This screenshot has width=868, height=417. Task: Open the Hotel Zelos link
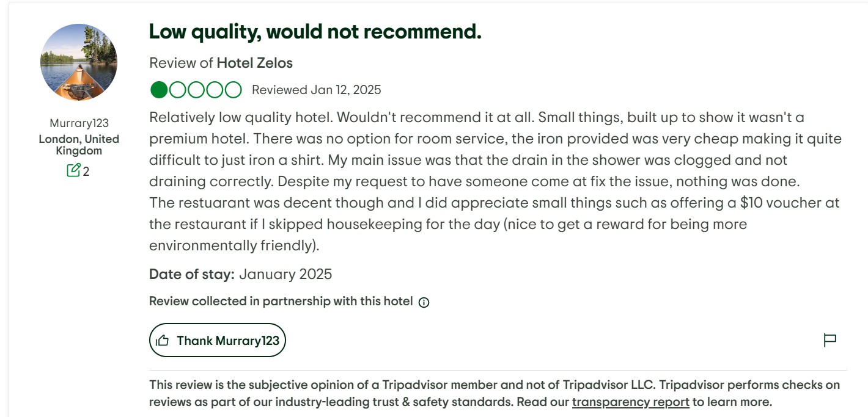pyautogui.click(x=255, y=63)
